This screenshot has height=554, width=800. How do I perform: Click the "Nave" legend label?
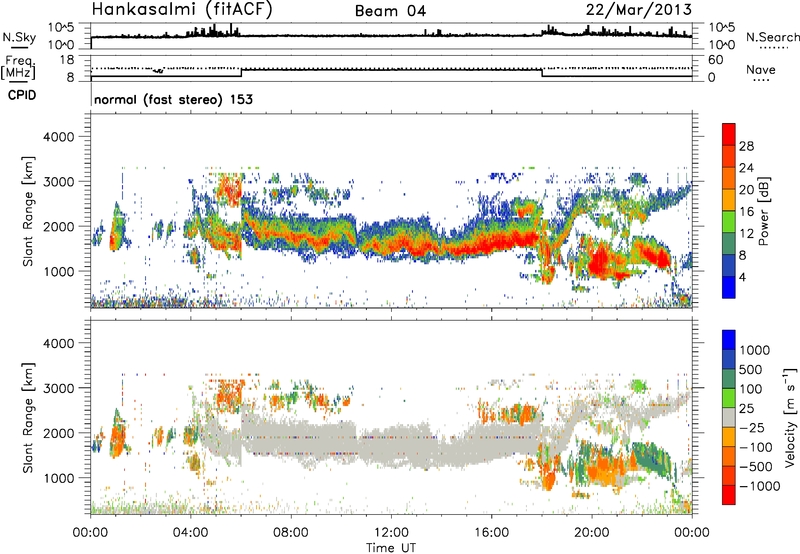761,70
